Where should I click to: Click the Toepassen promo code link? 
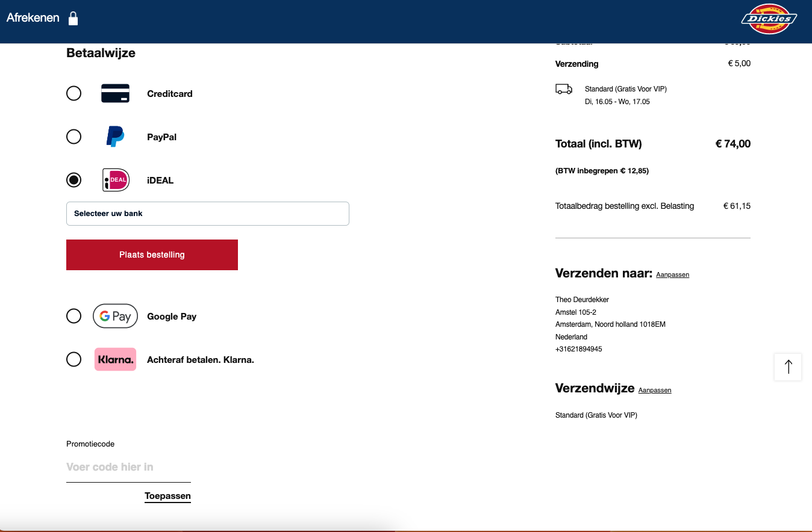[x=167, y=496]
